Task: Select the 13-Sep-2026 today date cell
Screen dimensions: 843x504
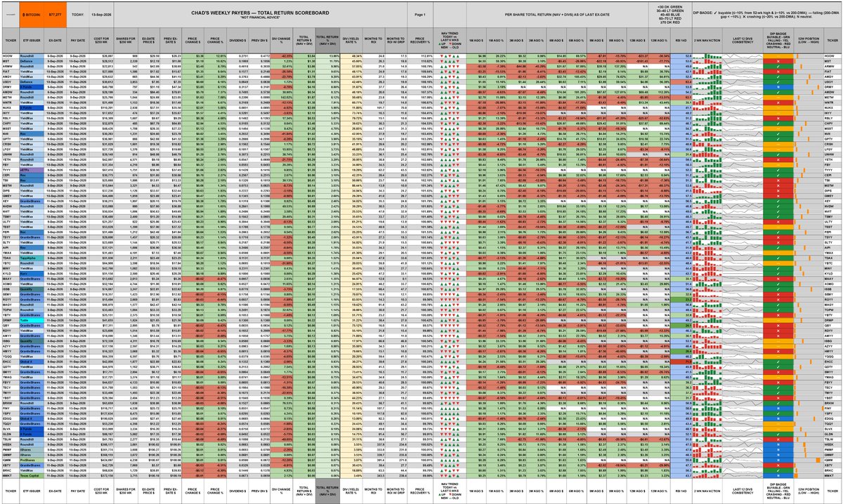Action: pos(101,15)
